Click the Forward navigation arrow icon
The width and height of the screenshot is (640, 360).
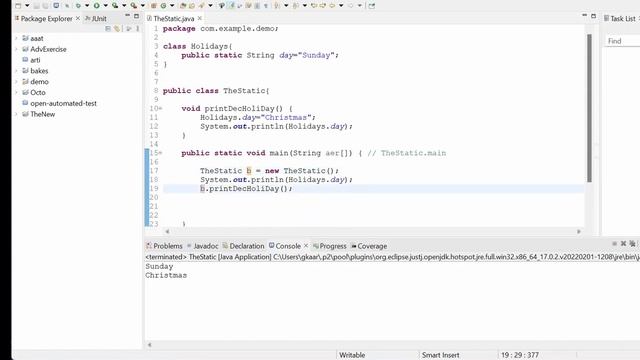(351, 6)
